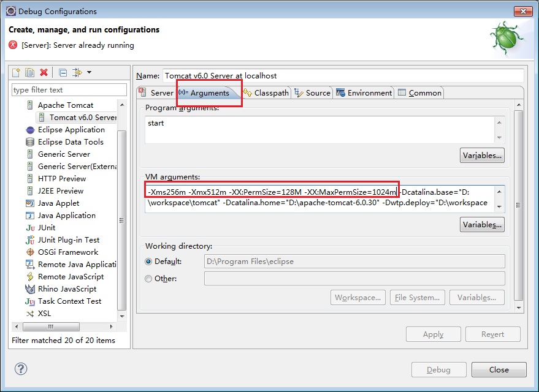Click the Task Context Test icon
Screen dimensions: 539x392
click(x=30, y=301)
